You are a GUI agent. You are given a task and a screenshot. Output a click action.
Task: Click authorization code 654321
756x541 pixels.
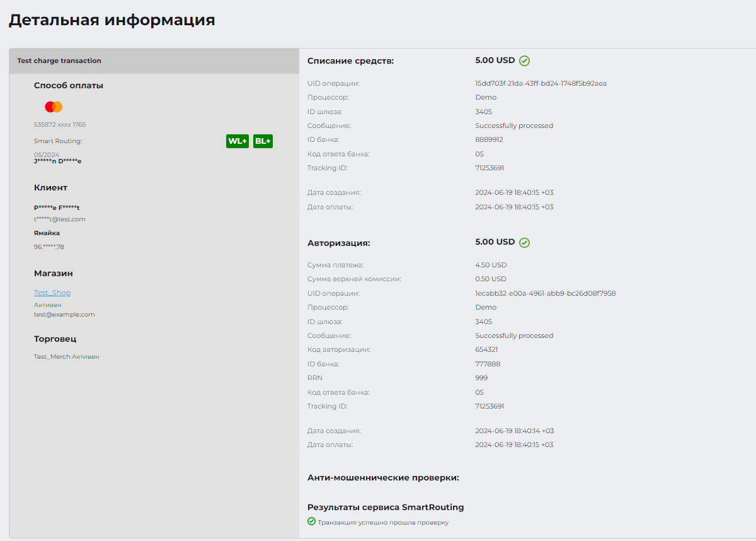tap(486, 349)
